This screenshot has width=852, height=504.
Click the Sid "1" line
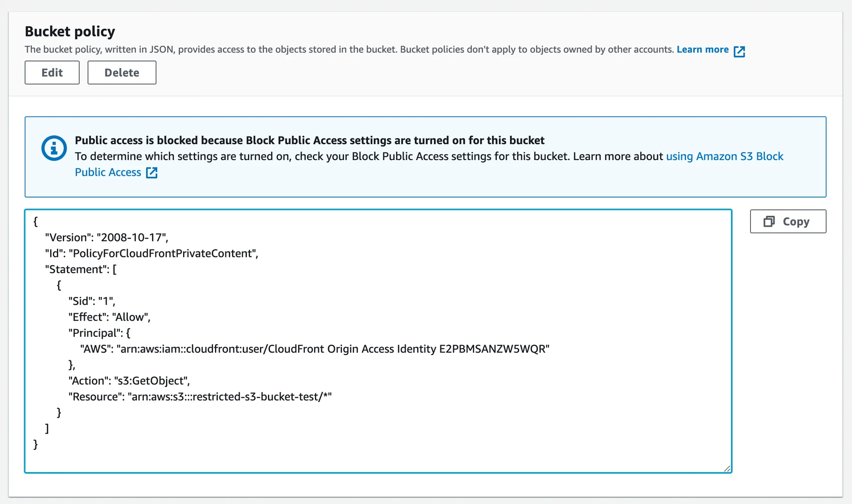coord(92,301)
